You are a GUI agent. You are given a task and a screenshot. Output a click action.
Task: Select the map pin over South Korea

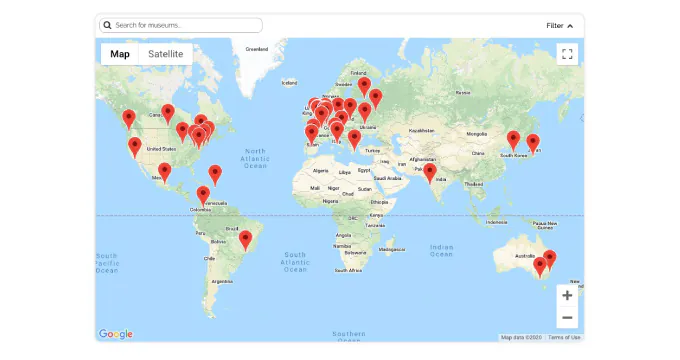[x=513, y=141]
